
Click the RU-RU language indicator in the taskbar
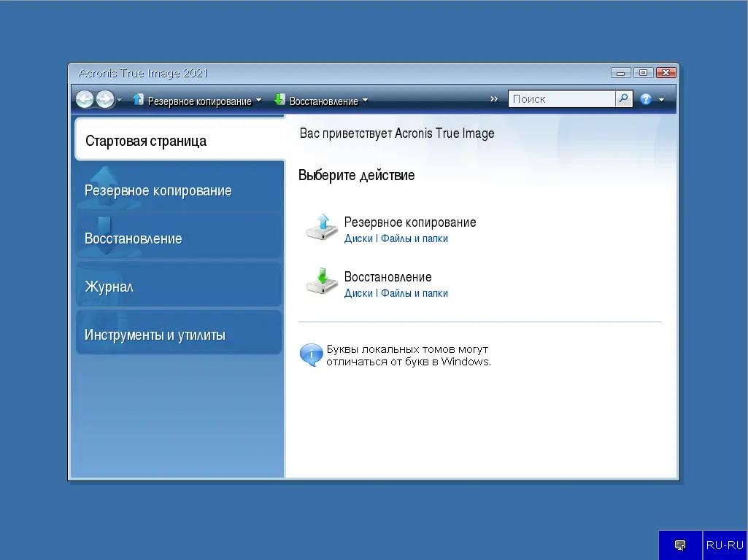click(725, 545)
